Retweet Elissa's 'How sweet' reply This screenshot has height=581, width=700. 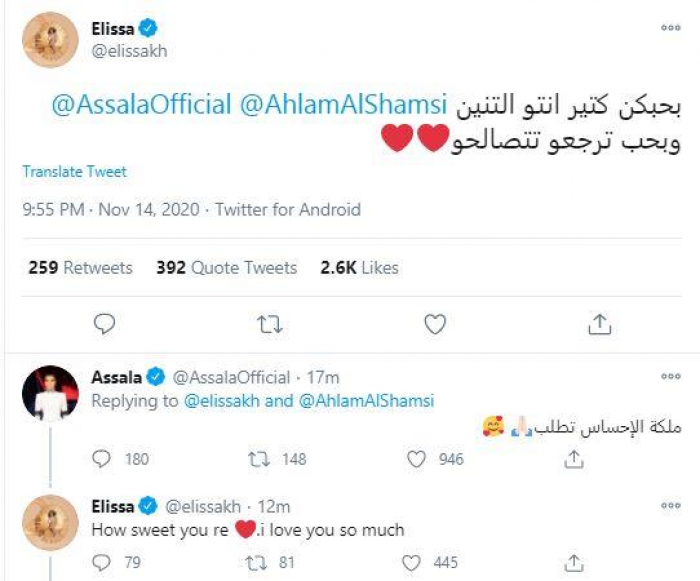pos(259,563)
